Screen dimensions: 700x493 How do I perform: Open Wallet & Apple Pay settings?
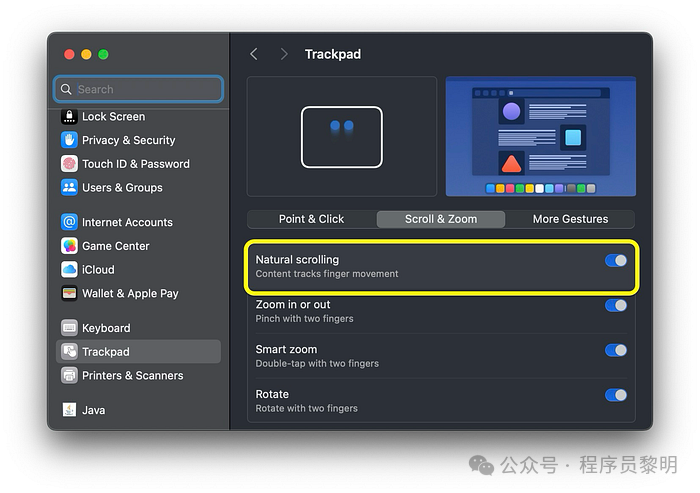(130, 293)
